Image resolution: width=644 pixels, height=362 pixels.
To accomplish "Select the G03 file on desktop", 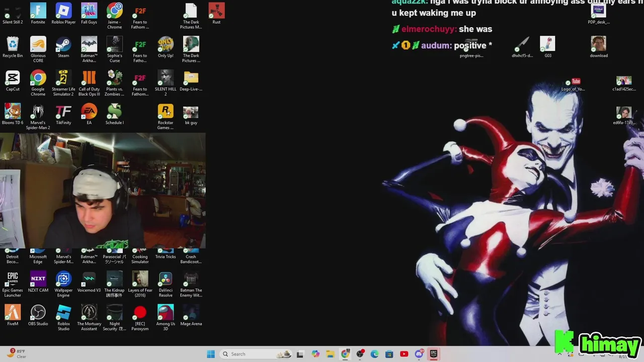I will point(548,47).
